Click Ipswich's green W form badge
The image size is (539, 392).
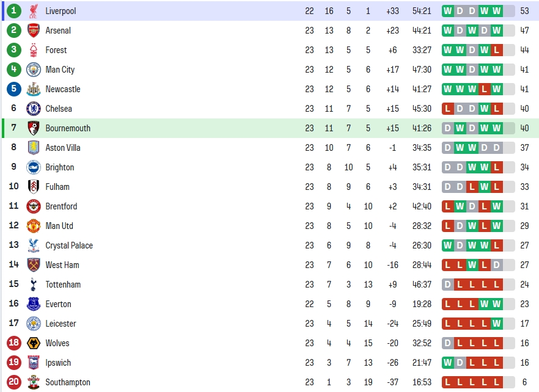point(447,363)
